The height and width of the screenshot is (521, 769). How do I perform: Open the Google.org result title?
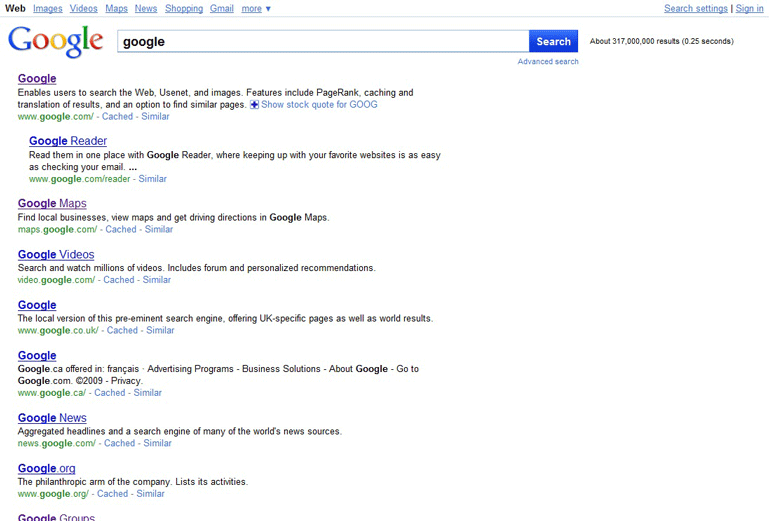pyautogui.click(x=47, y=468)
